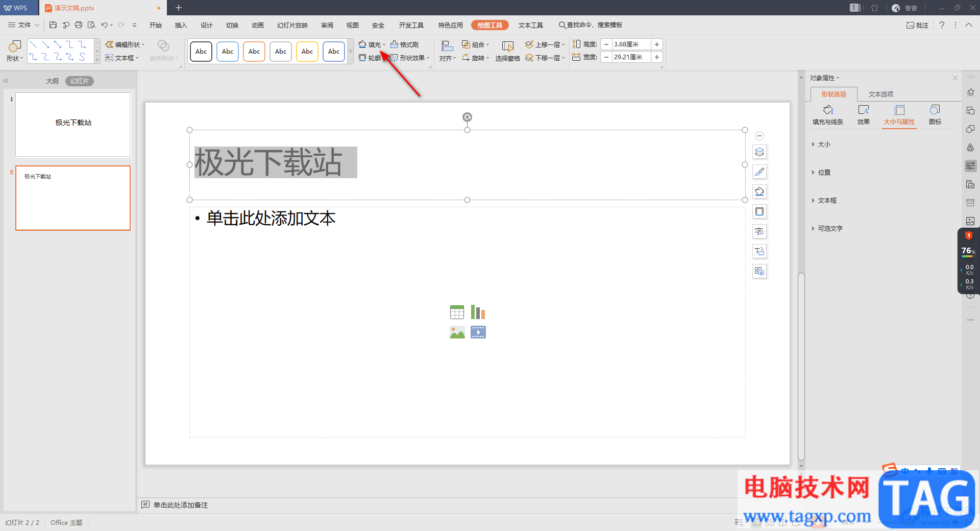
Task: Click the 上移一层 bring forward button
Action: [x=545, y=44]
